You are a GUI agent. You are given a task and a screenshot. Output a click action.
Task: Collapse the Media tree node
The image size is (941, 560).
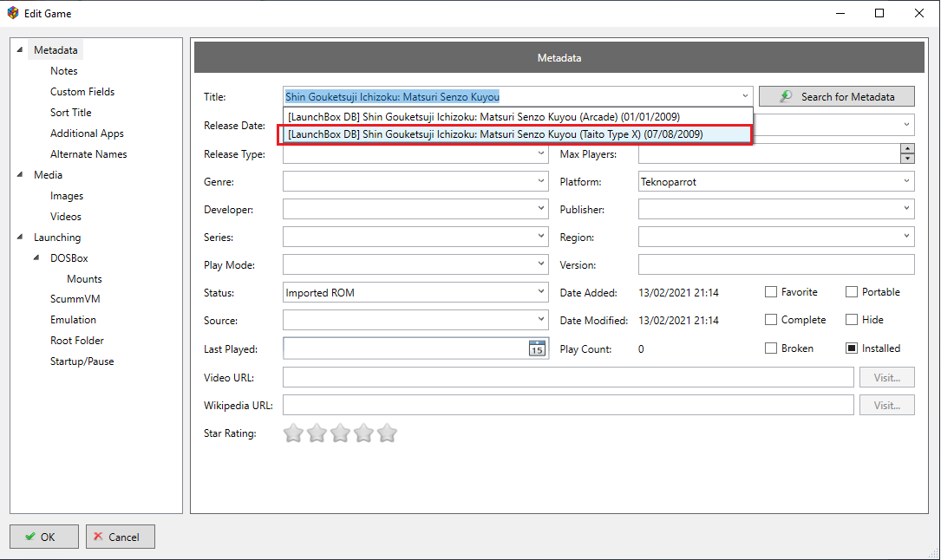point(20,174)
